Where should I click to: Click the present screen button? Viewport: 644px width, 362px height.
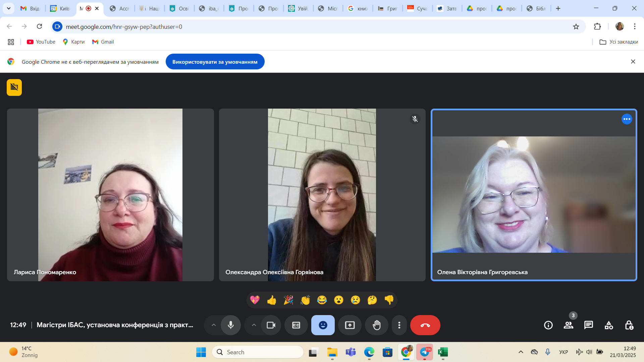pos(350,325)
